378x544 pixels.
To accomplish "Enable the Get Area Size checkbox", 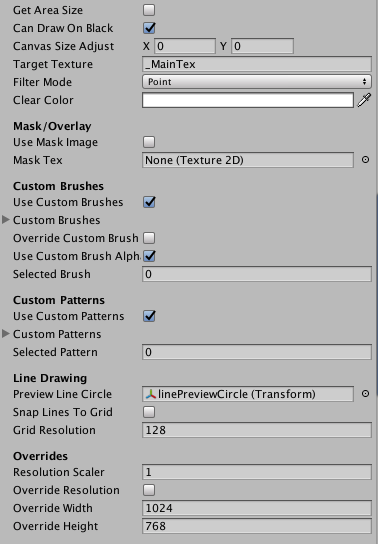I will coord(149,10).
